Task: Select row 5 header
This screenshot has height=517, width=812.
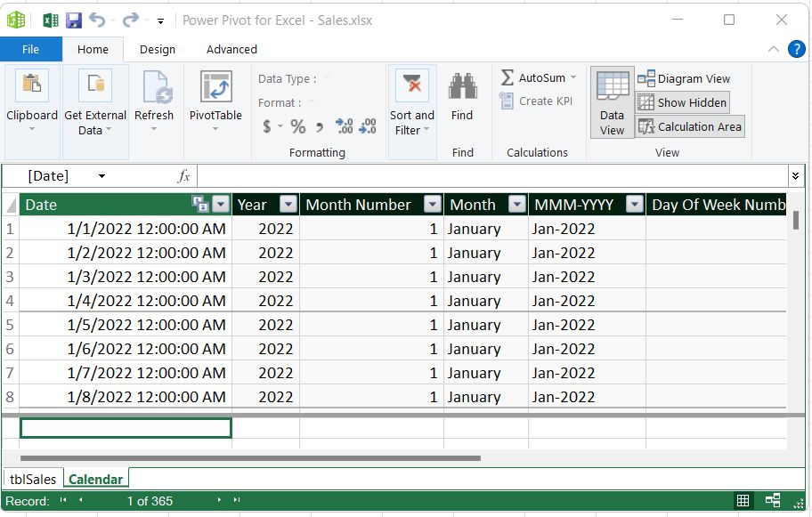Action: pos(10,325)
